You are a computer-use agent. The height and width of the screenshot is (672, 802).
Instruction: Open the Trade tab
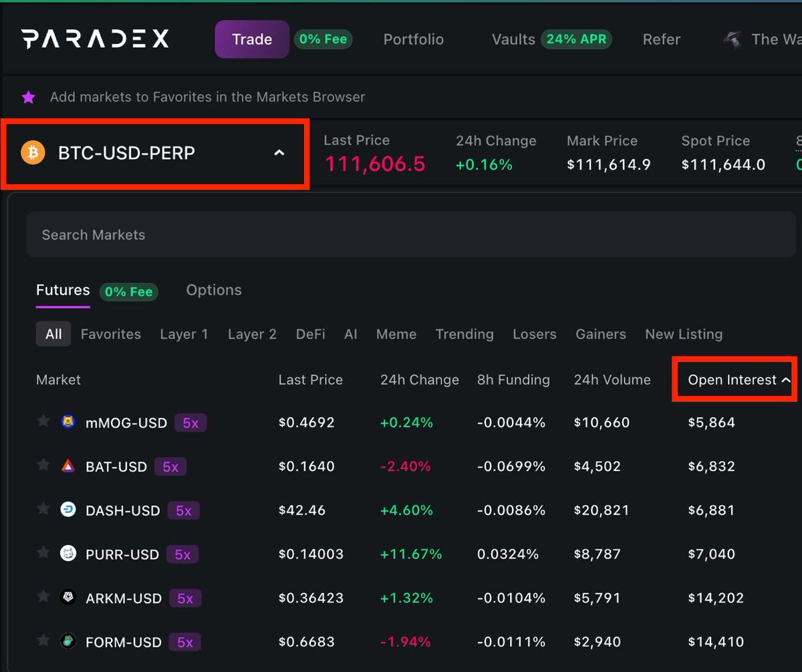click(252, 39)
